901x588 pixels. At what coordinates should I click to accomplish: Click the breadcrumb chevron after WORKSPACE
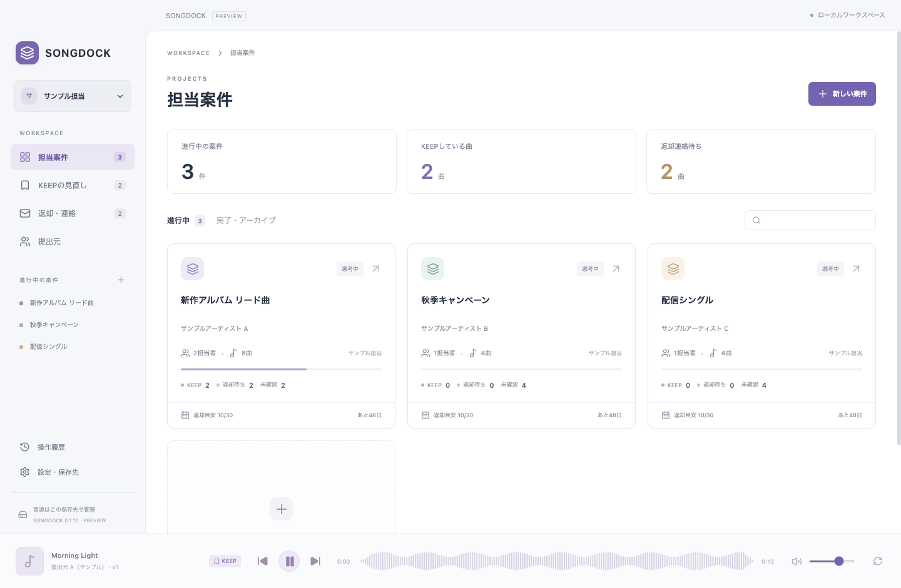pyautogui.click(x=220, y=53)
